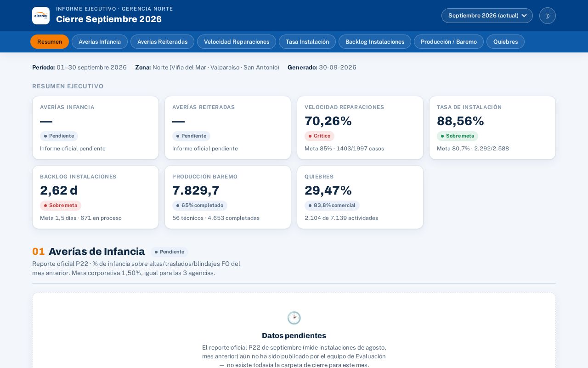Click the Crítico status badge
588x368 pixels.
click(x=319, y=136)
